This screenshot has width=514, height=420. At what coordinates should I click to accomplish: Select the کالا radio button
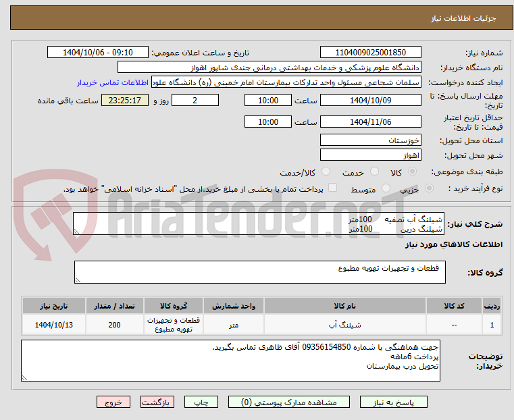click(x=412, y=172)
